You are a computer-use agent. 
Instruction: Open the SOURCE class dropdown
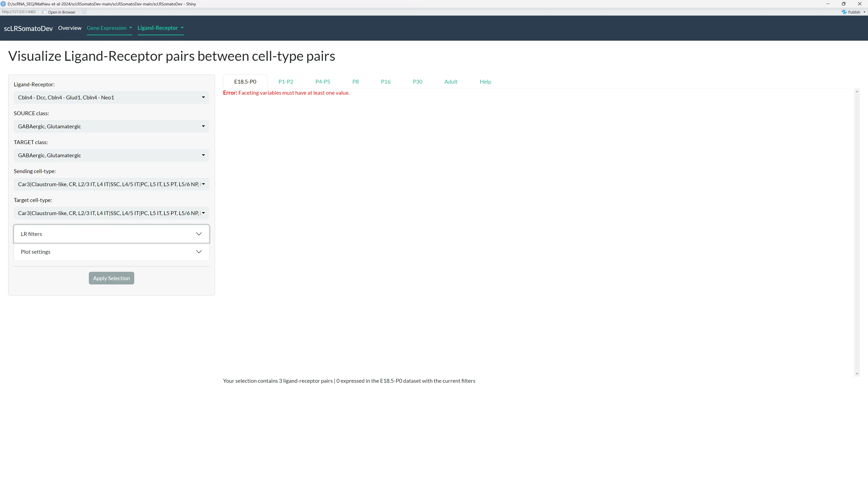[x=111, y=126]
